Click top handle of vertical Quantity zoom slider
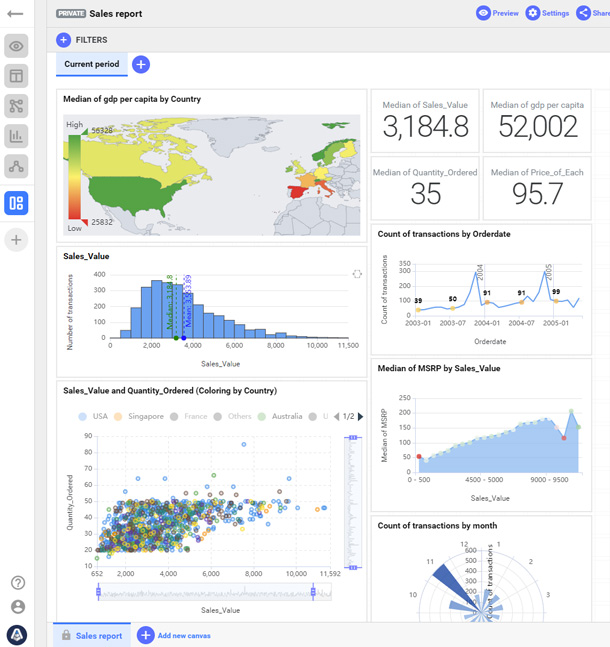This screenshot has height=647, width=610. tap(353, 437)
